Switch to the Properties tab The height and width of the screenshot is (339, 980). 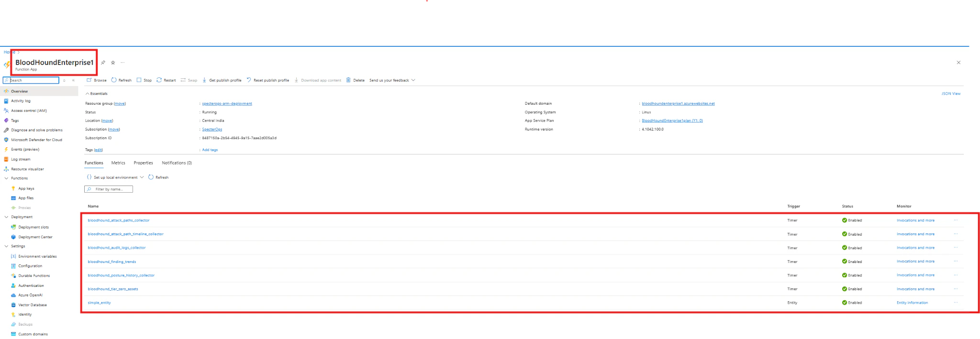tap(143, 163)
